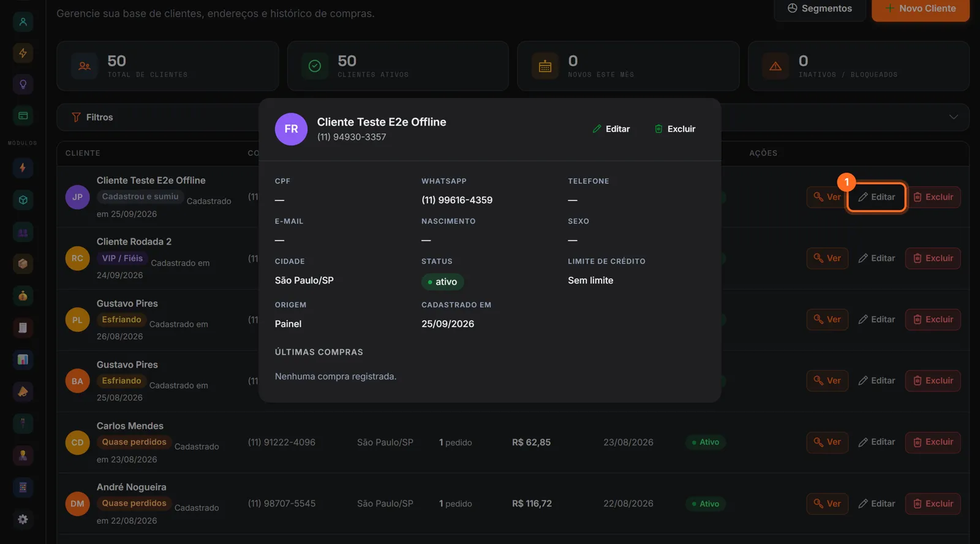Click Editar for Cliente Rodada 2
Screen dimensions: 980x544
pyautogui.click(x=876, y=259)
